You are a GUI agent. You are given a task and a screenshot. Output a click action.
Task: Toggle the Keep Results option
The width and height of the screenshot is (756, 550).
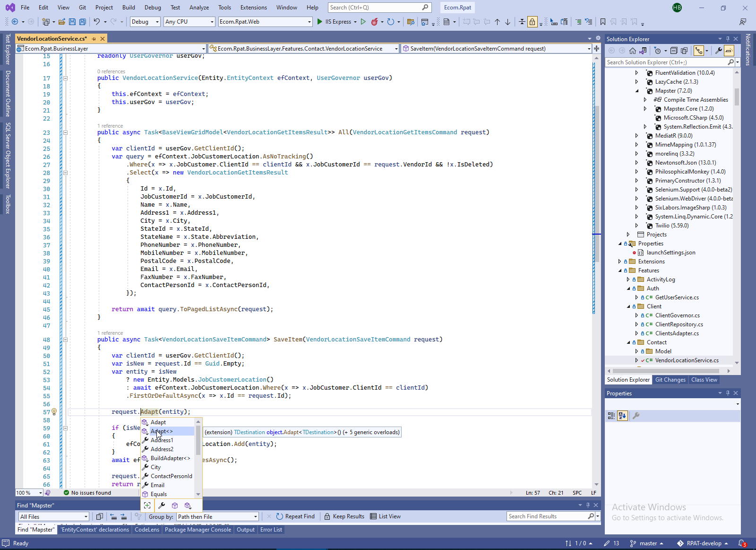pyautogui.click(x=344, y=516)
